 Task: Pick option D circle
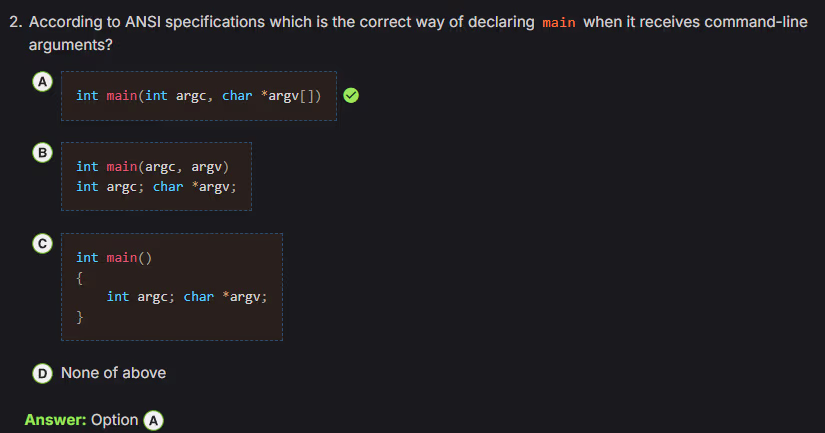(42, 373)
